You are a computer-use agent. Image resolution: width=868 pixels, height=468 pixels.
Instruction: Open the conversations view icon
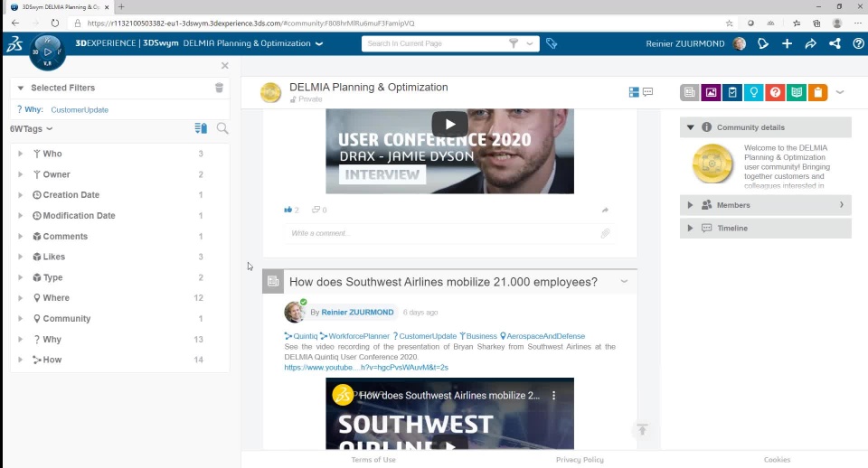pyautogui.click(x=647, y=92)
